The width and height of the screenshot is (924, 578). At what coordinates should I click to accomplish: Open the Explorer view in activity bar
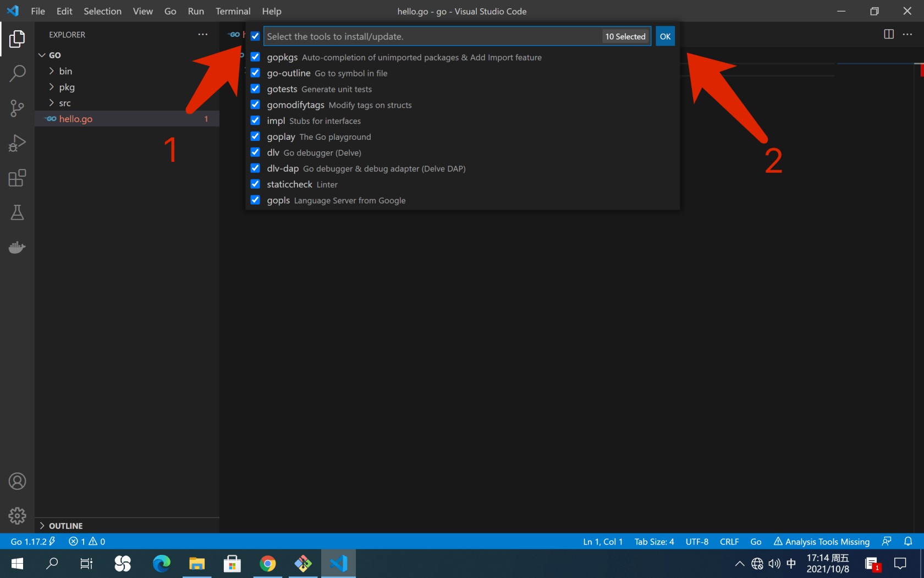(17, 39)
